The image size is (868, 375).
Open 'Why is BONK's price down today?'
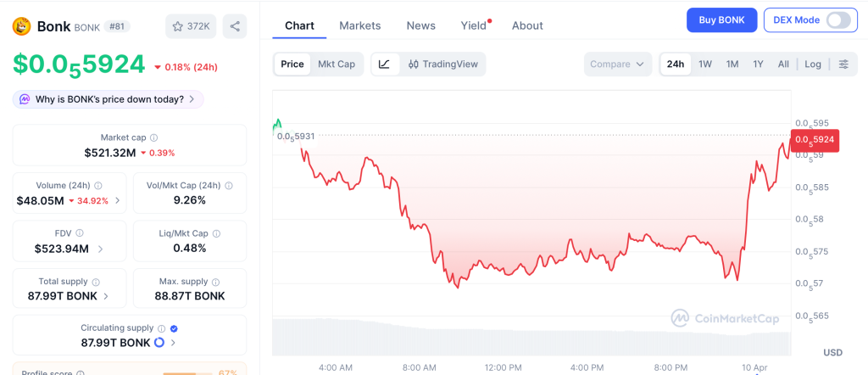click(x=108, y=99)
